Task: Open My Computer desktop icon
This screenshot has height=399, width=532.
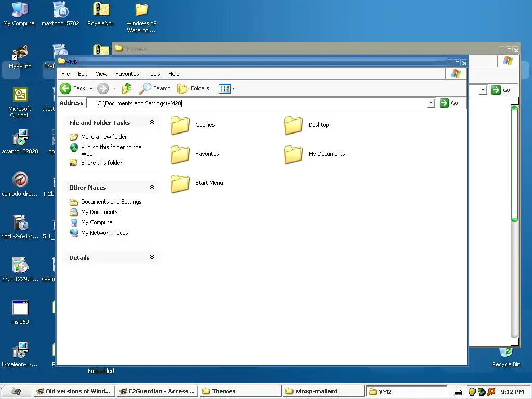Action: coord(20,14)
